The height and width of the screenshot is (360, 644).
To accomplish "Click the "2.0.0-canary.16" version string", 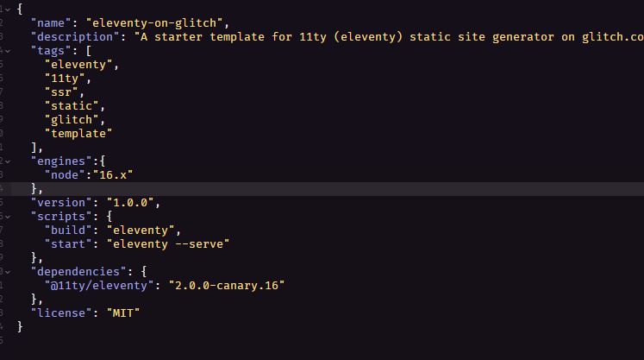I will [x=227, y=286].
